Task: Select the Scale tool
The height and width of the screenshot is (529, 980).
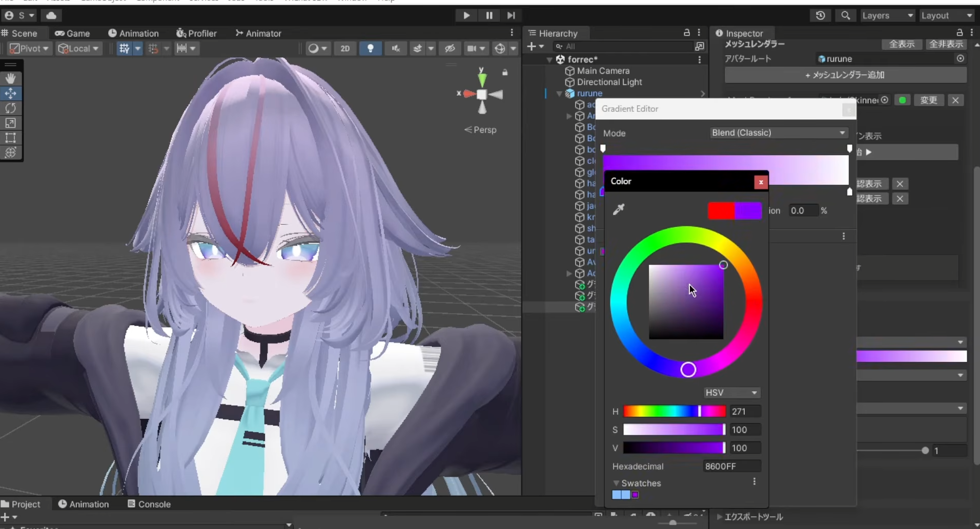Action: point(11,123)
